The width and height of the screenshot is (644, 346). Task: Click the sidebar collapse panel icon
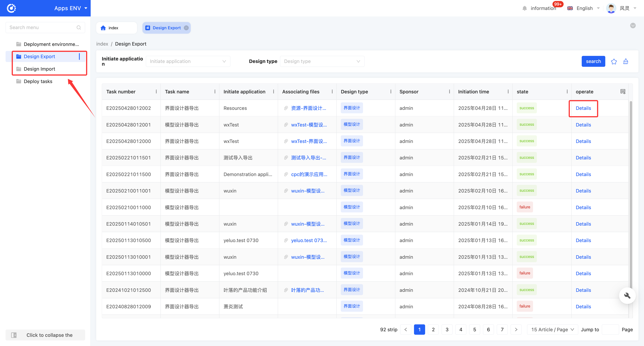pyautogui.click(x=14, y=335)
